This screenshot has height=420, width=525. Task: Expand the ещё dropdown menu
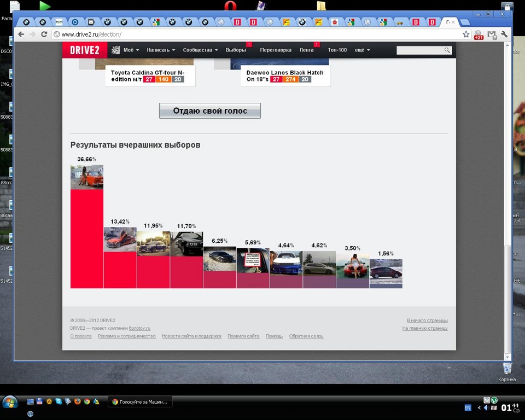[362, 50]
